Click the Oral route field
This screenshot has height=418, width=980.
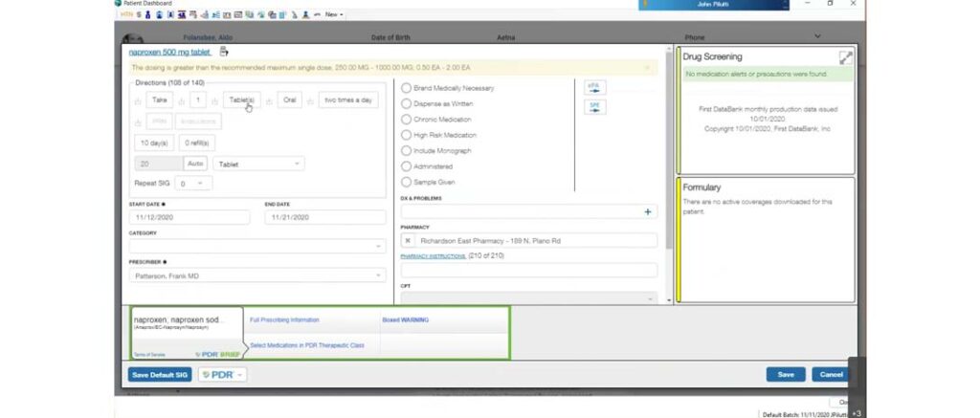pos(289,100)
